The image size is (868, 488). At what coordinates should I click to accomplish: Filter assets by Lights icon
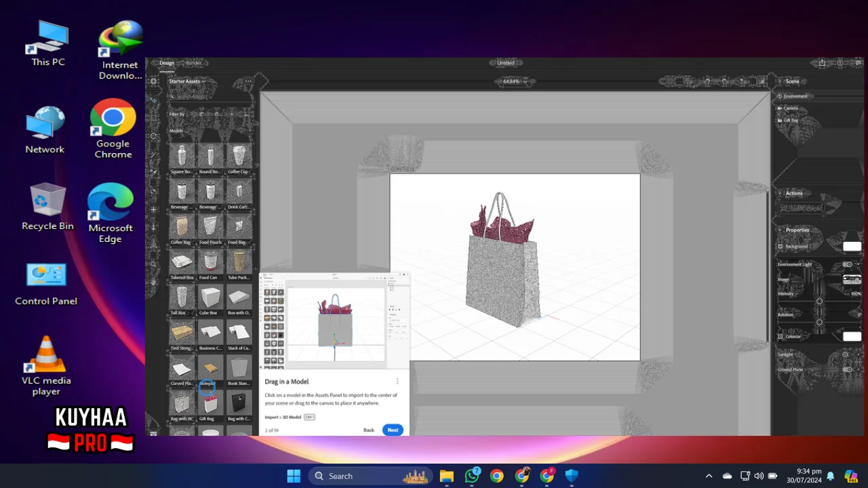(x=232, y=114)
